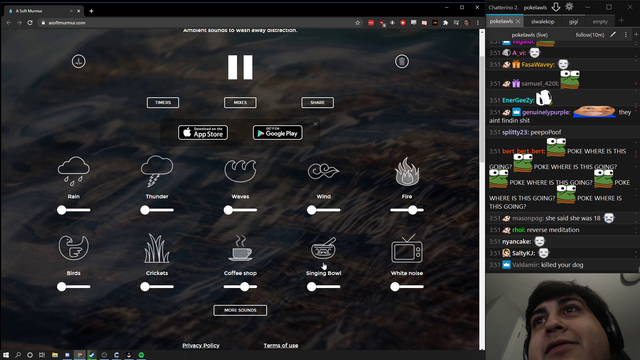Screen dimensions: 640x360
Task: Toggle the Wind sound icon
Action: click(323, 171)
